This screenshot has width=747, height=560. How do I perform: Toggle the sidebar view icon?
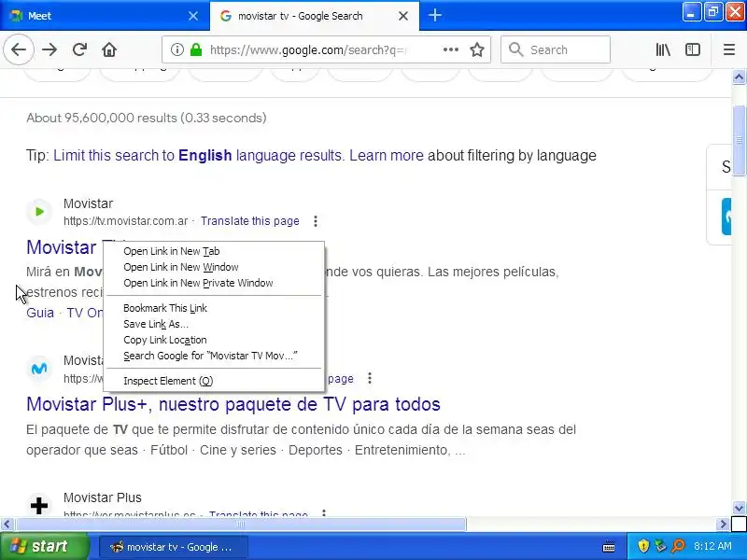coord(692,49)
